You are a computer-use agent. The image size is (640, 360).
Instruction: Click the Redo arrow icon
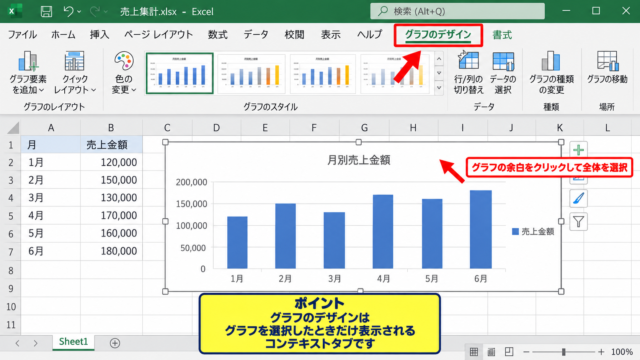tap(95, 11)
